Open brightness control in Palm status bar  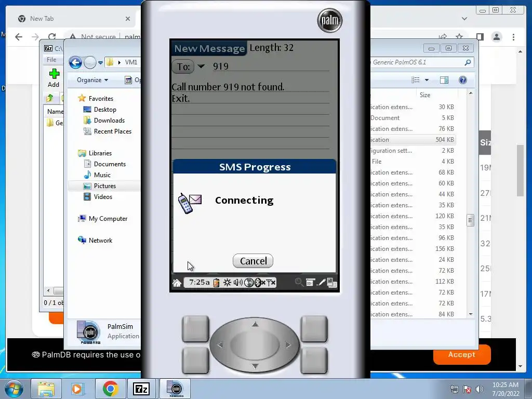coord(227,283)
